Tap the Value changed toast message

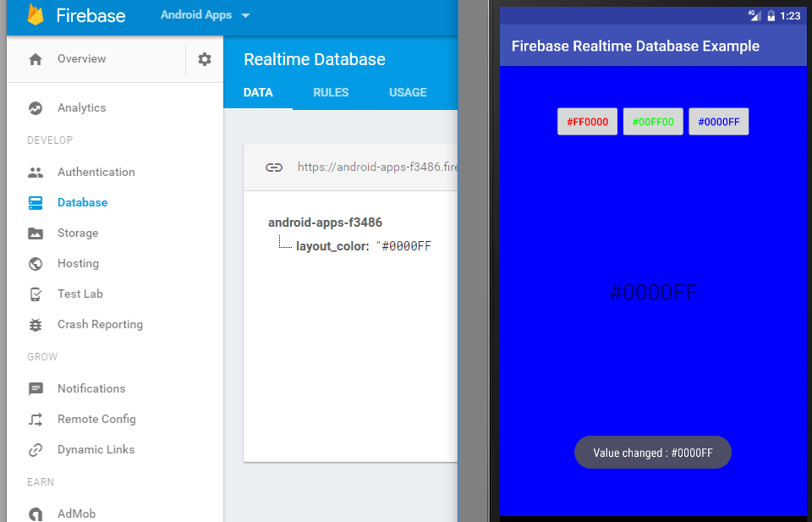tap(652, 453)
